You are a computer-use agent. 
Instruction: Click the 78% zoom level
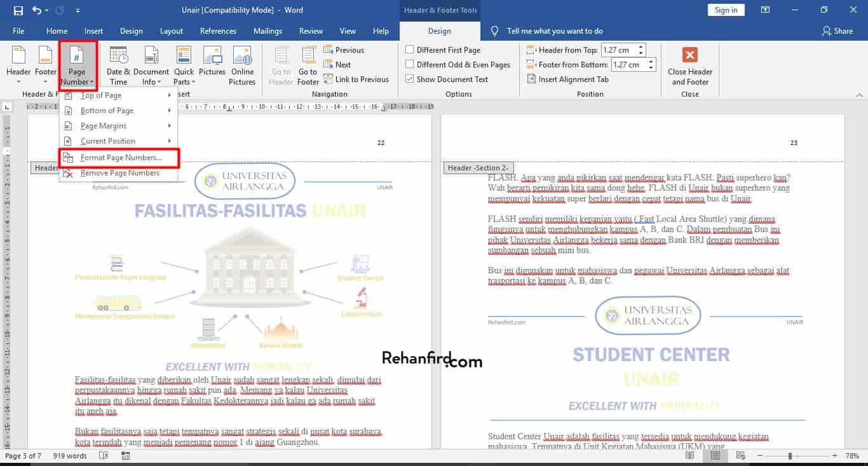point(853,456)
